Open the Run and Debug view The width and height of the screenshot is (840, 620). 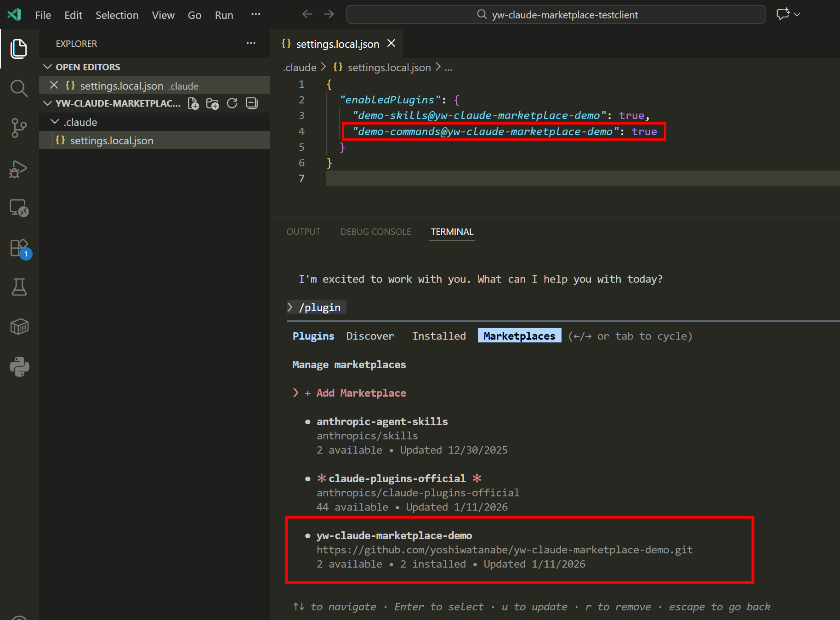19,168
